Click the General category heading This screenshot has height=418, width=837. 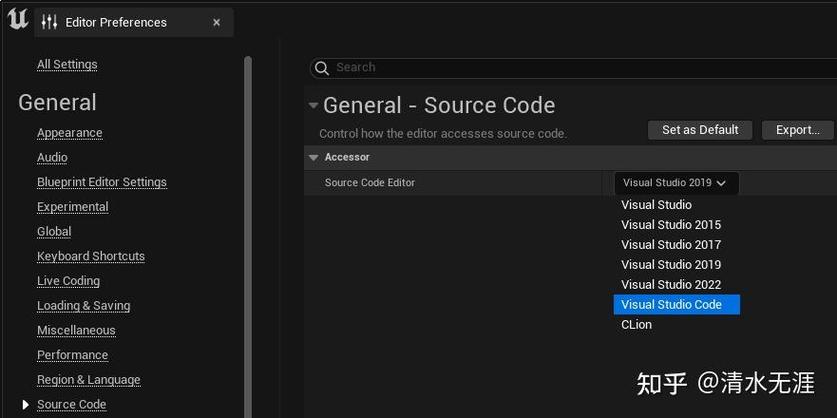pyautogui.click(x=57, y=102)
